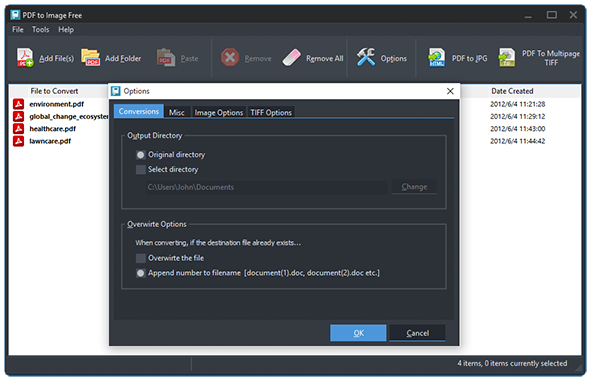
Task: Select the Select directory option
Action: [x=140, y=169]
